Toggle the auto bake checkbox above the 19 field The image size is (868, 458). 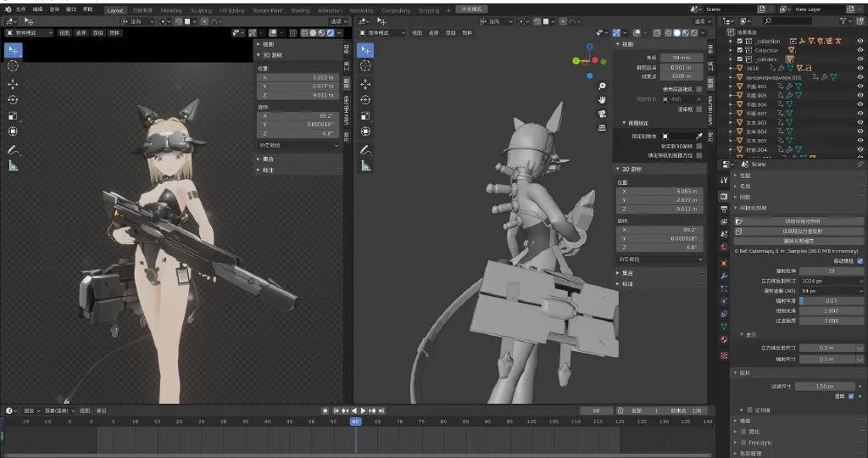pos(860,261)
